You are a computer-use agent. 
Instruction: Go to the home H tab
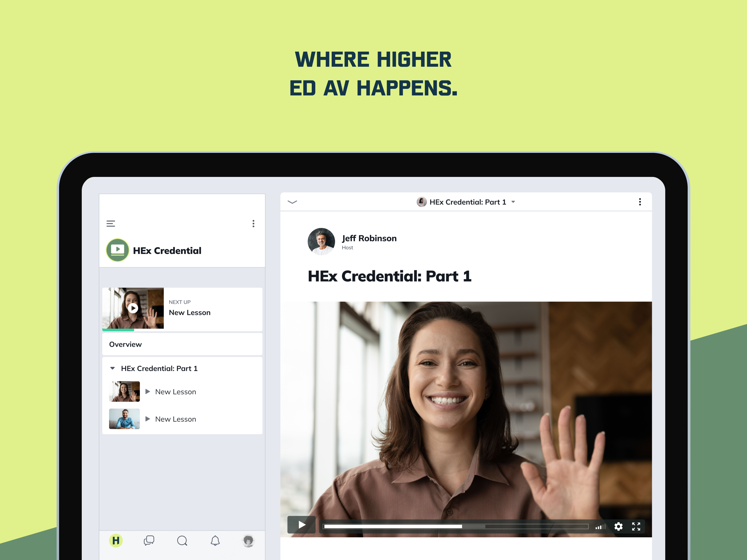[116, 541]
